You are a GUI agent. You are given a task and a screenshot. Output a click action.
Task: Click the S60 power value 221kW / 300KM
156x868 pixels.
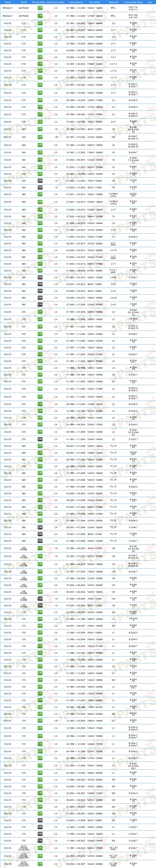coord(95,271)
